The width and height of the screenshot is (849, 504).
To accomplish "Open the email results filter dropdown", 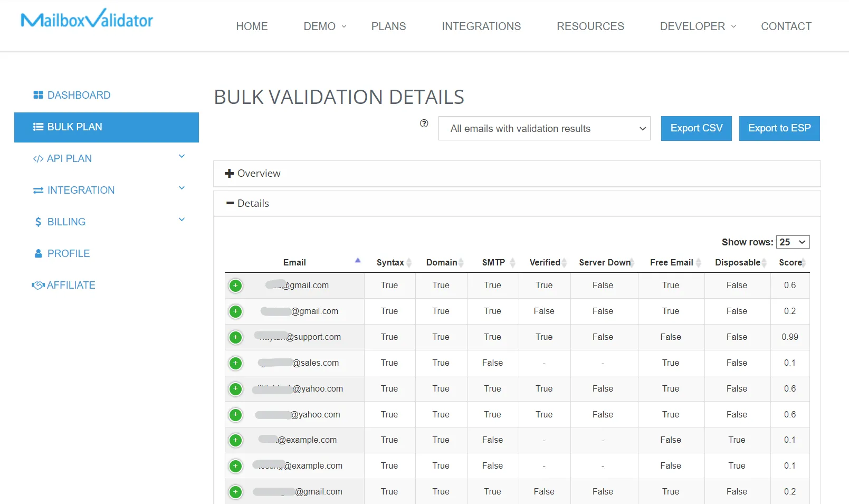I will pos(544,128).
